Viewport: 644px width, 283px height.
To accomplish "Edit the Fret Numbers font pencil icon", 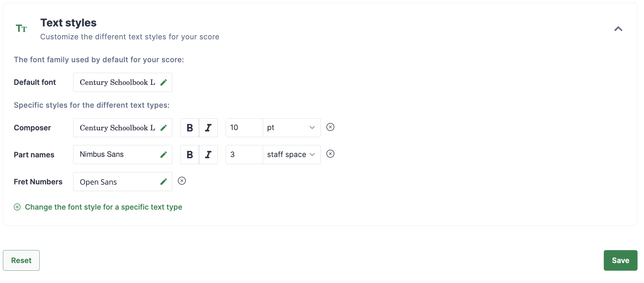I will coord(163,182).
